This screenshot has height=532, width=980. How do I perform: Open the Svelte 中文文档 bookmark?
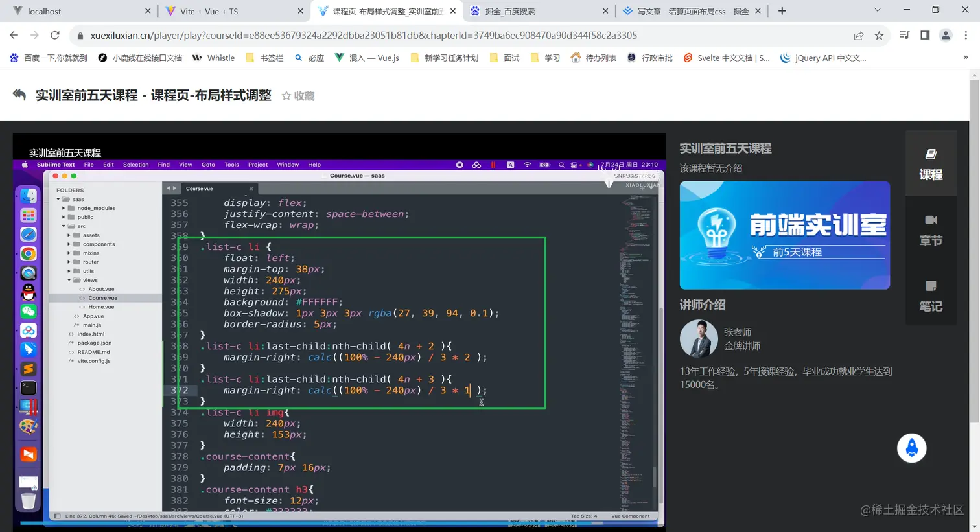coord(727,58)
